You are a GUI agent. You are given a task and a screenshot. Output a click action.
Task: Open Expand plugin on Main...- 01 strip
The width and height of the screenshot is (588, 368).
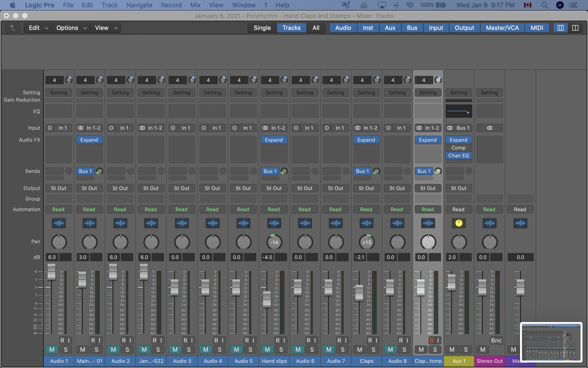pyautogui.click(x=89, y=140)
